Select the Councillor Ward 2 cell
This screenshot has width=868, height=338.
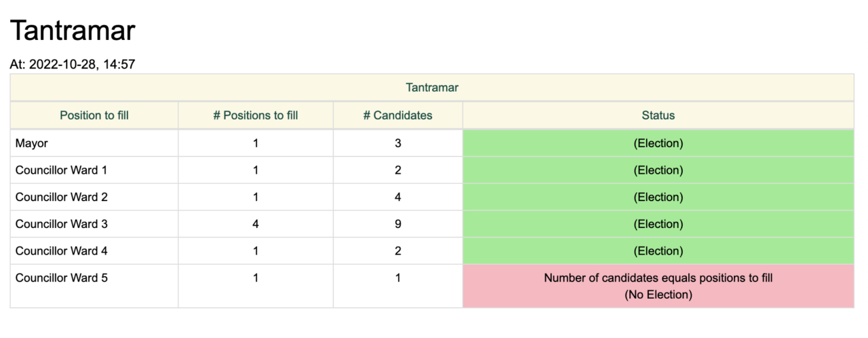tap(94, 198)
